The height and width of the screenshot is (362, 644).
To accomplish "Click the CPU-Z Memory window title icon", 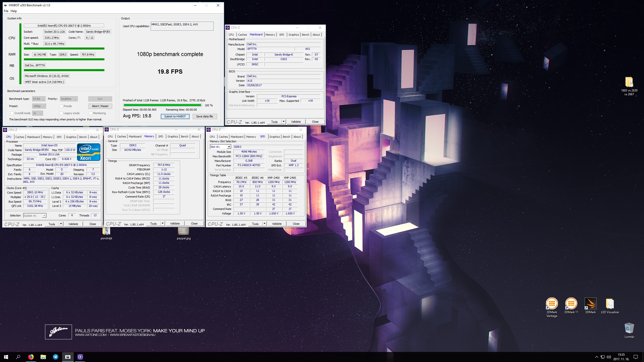I will (107, 129).
